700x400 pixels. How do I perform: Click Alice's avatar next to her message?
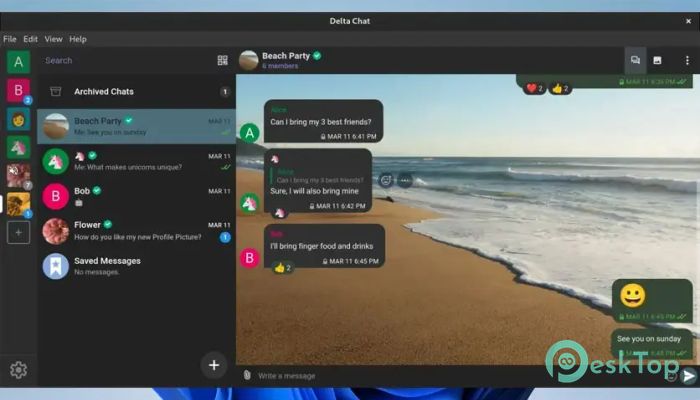click(250, 133)
